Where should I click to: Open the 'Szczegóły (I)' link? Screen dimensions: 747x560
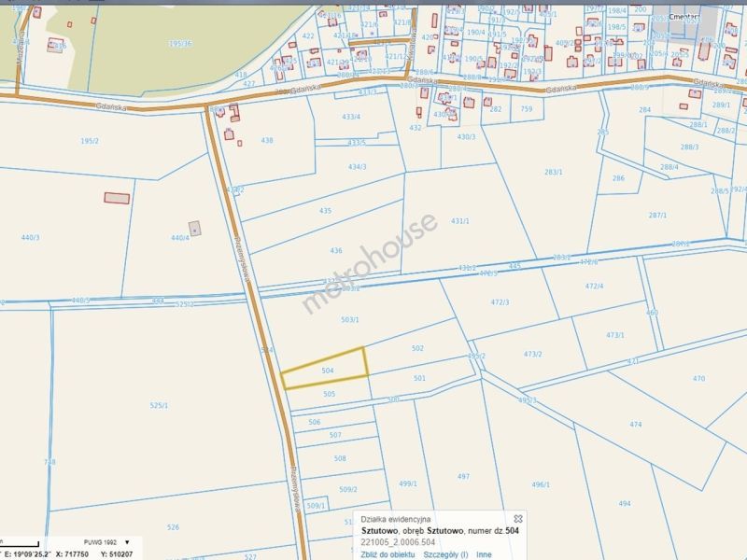(445, 554)
